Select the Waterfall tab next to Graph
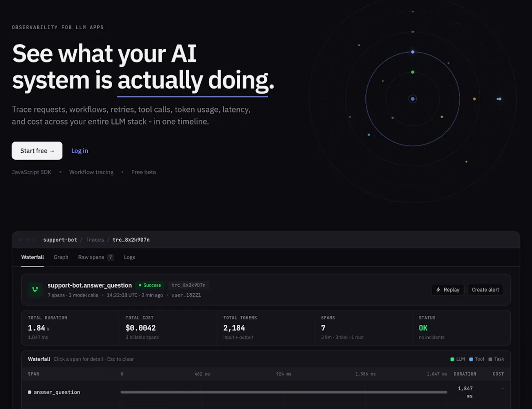This screenshot has height=409, width=532. (32, 257)
